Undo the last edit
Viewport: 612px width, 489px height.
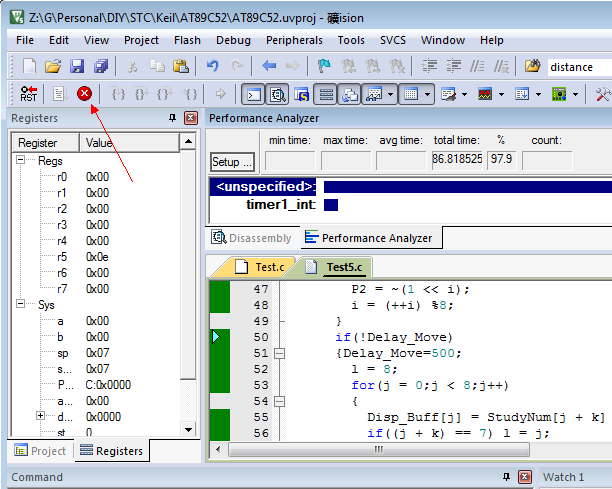[213, 66]
